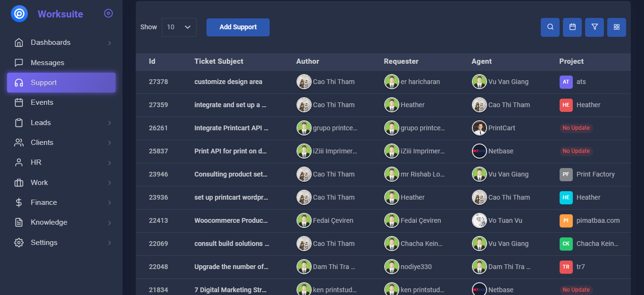Click the Events calendar sidebar icon
Viewport: 644px width, 295px height.
pos(19,102)
